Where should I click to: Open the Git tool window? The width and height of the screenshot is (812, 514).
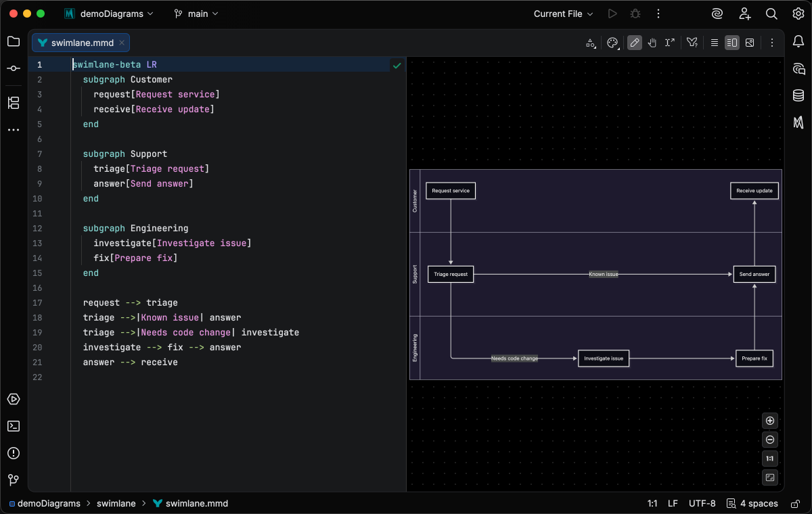14,480
